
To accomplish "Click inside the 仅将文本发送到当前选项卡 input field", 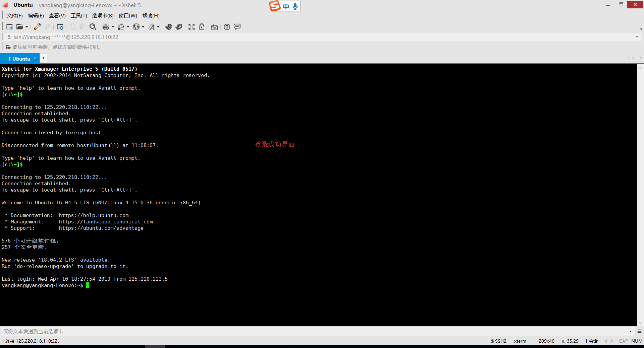I will [134, 331].
